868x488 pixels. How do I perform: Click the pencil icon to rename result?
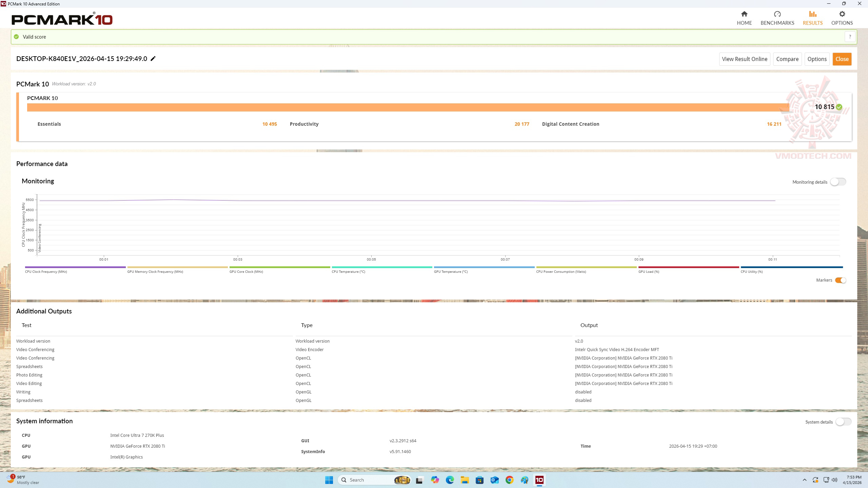point(153,59)
